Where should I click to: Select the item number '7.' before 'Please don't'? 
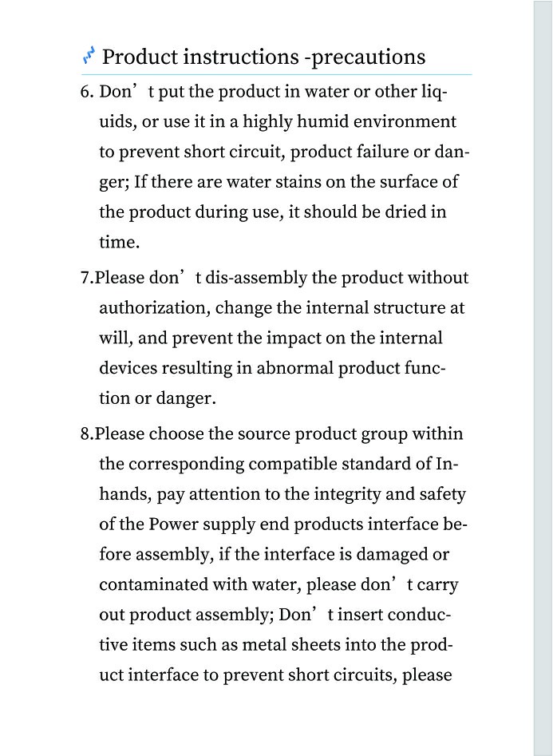[87, 278]
